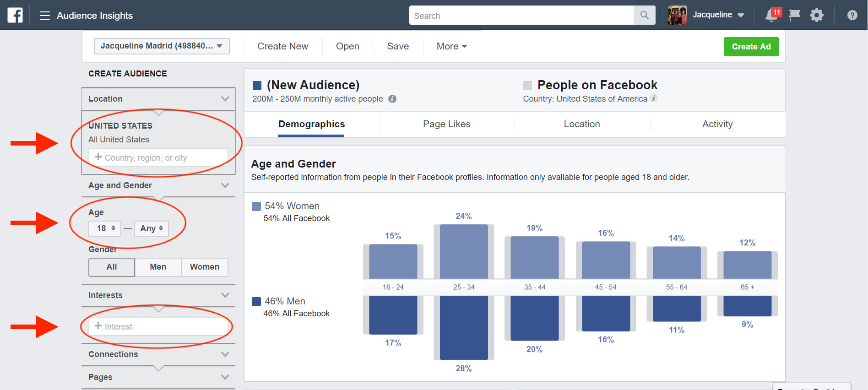Open the settings gear icon
The height and width of the screenshot is (390, 868).
[817, 15]
